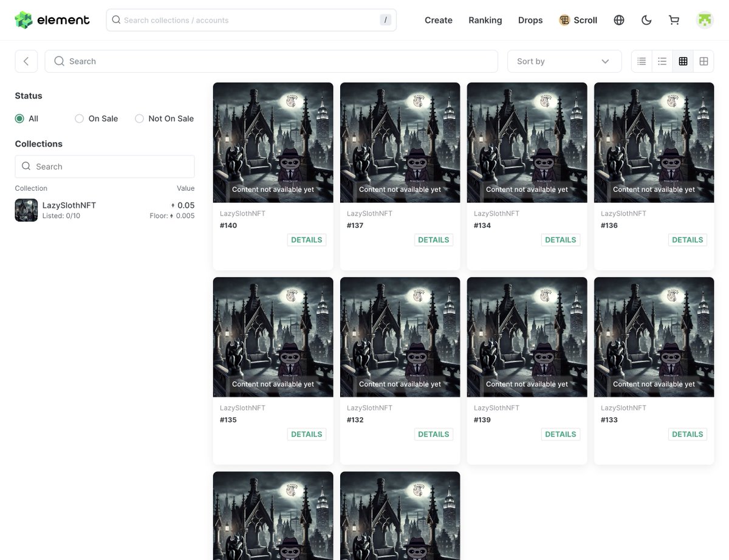Open the #132 NFT image
The image size is (729, 560).
400,337
